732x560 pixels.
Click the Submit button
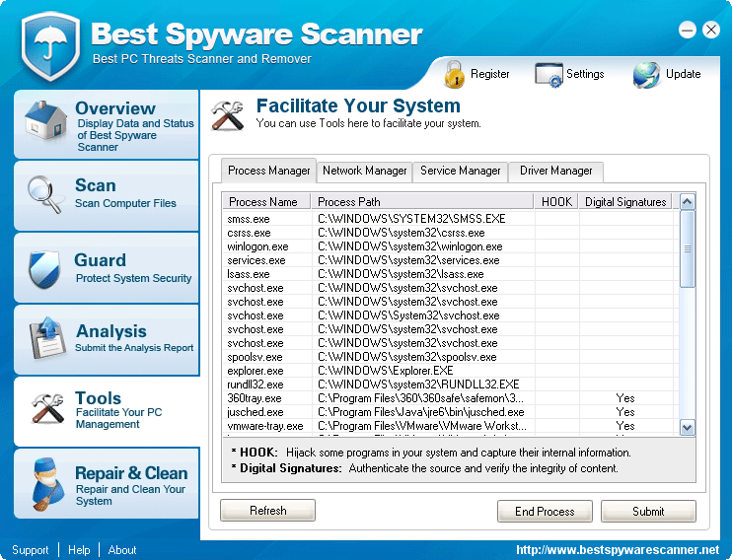pyautogui.click(x=648, y=512)
